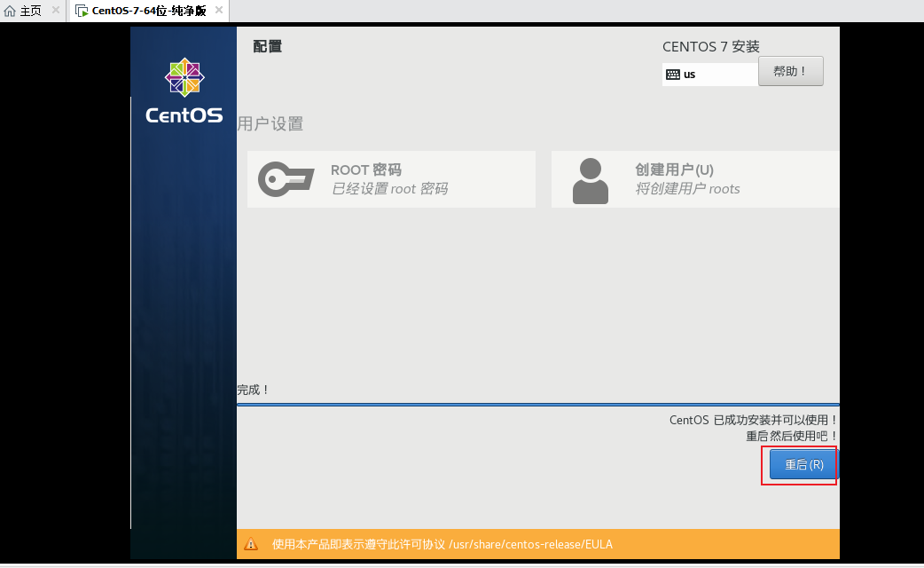
Task: Close the 主页 tab
Action: coord(55,10)
